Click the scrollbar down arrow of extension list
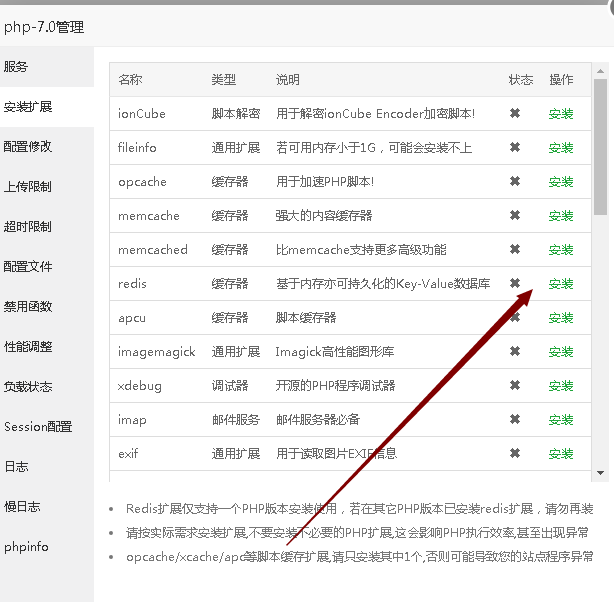Viewport: 614px width, 602px height. click(600, 472)
